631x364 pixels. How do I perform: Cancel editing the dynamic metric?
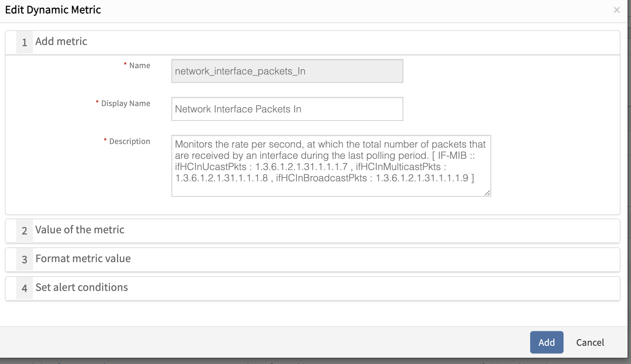point(590,343)
